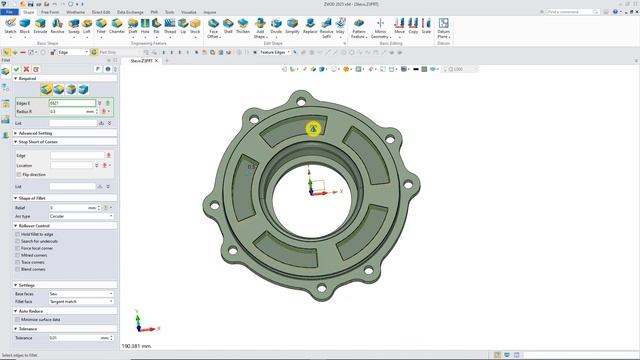The image size is (640, 360).
Task: Open the Data Exchange tab
Action: pos(130,12)
